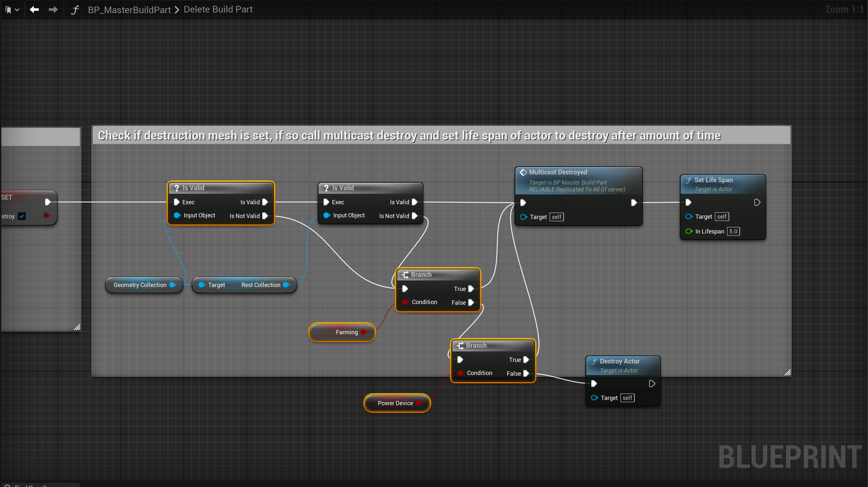Click the back navigation arrow
The width and height of the screenshot is (868, 487).
click(34, 10)
